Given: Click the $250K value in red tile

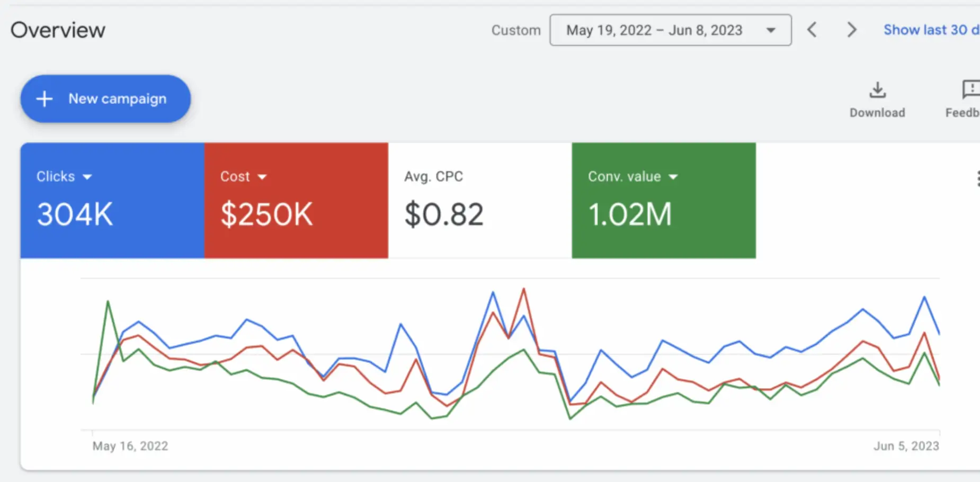Looking at the screenshot, I should [x=266, y=215].
